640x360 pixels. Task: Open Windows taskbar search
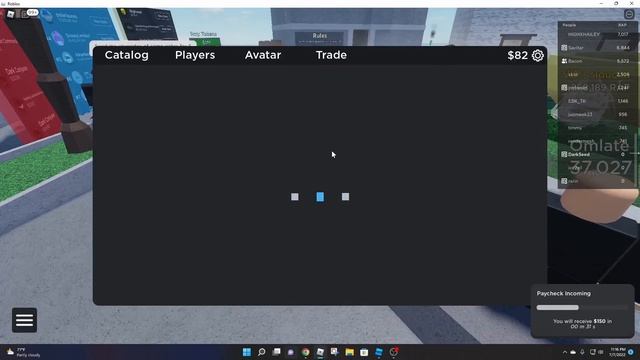point(262,352)
